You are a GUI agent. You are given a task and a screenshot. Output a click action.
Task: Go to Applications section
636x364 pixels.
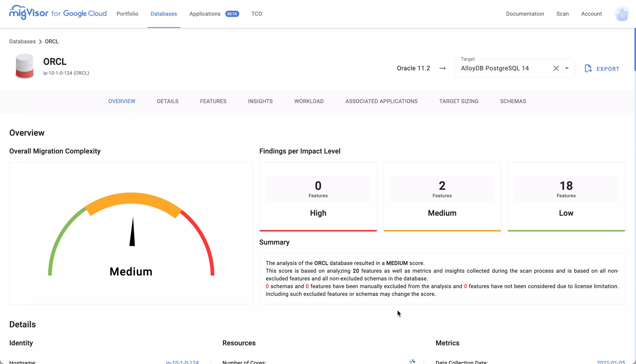coord(205,14)
